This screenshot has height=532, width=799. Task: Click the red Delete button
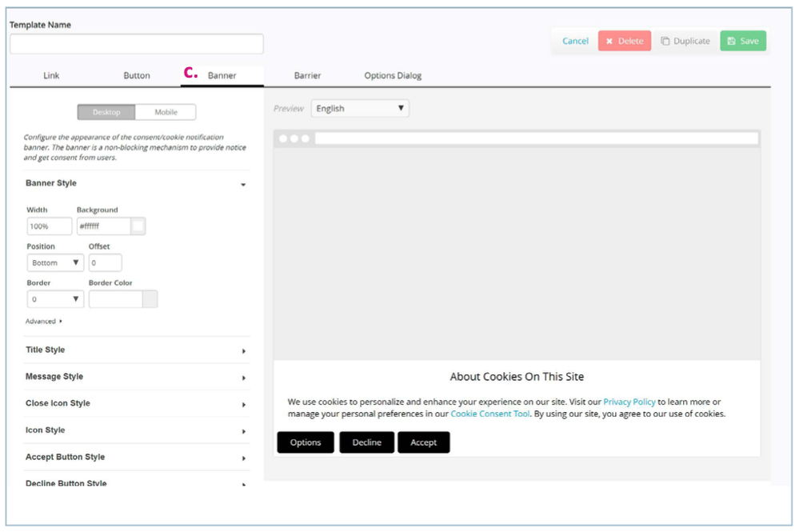click(x=625, y=41)
